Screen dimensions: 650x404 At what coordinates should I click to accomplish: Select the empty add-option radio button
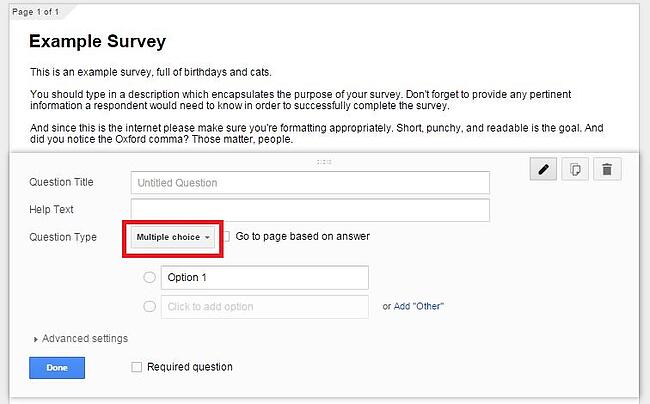pyautogui.click(x=150, y=306)
